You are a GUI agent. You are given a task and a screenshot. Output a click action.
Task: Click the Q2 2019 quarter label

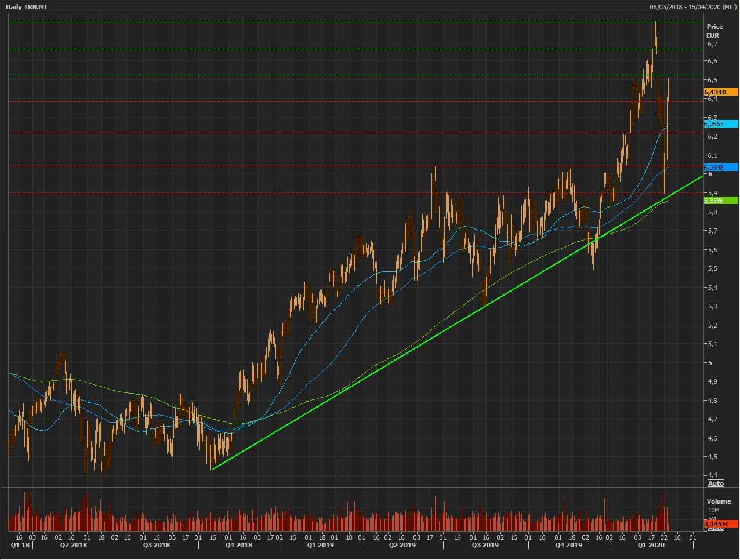402,546
